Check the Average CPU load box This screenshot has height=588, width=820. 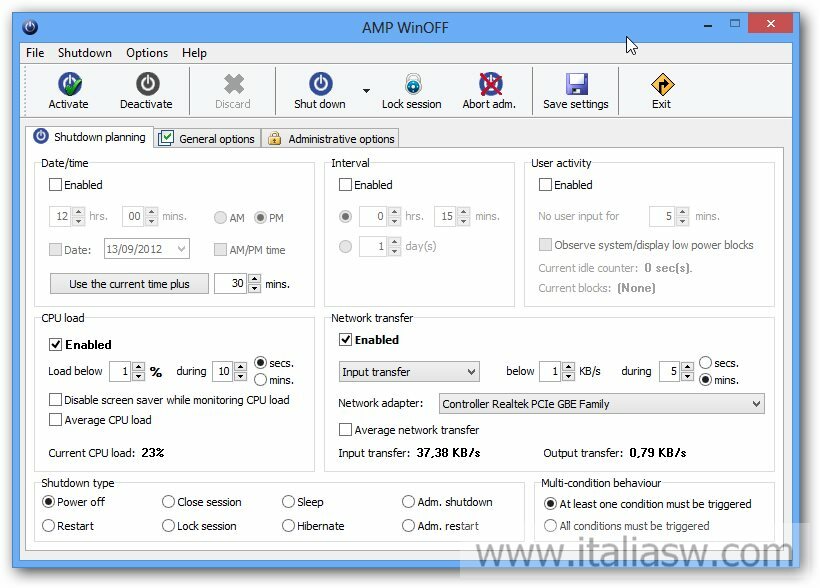tap(55, 420)
